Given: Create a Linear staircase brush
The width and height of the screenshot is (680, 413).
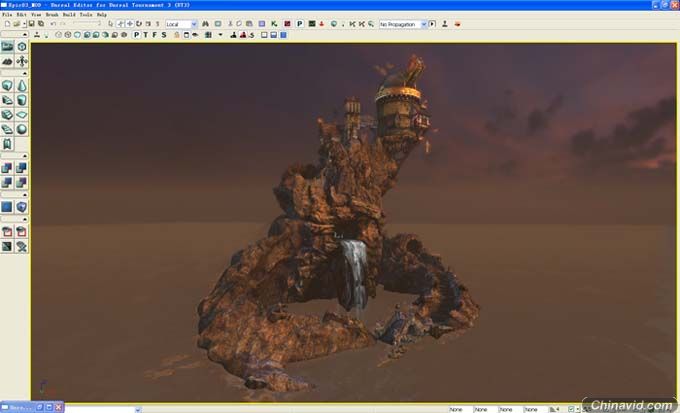Looking at the screenshot, I should (7, 115).
